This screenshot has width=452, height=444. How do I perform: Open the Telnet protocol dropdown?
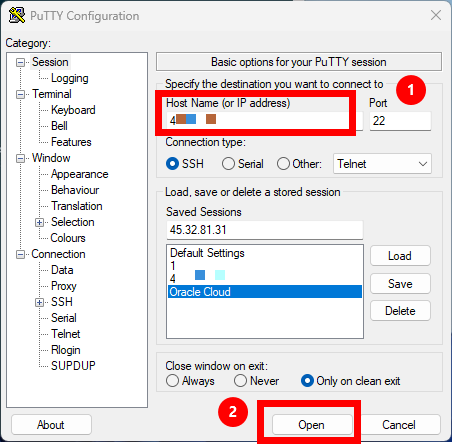tap(382, 164)
